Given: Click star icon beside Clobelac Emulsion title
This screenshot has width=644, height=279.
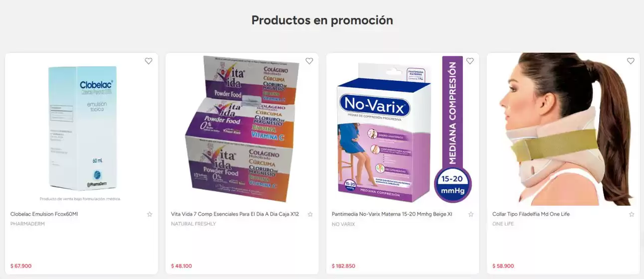Looking at the screenshot, I should 150,214.
